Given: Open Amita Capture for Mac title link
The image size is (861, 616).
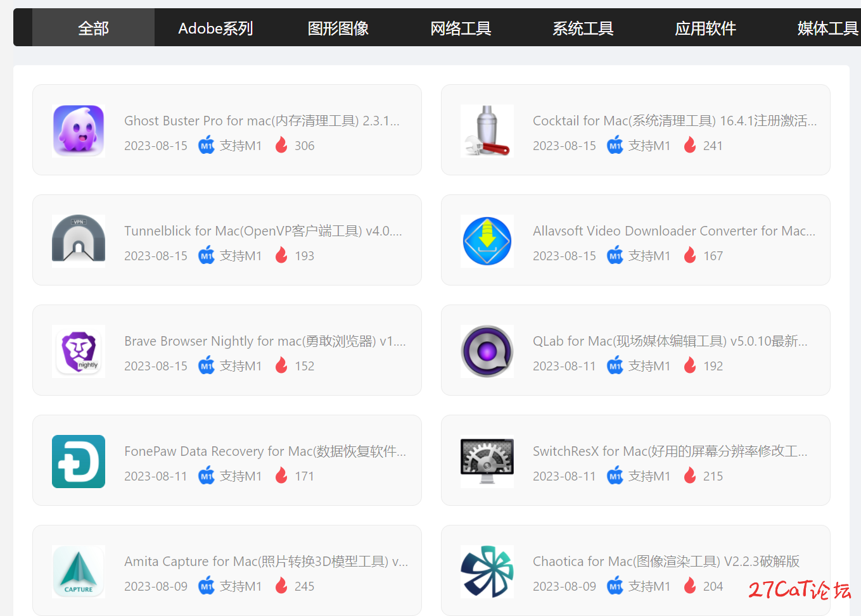Looking at the screenshot, I should coord(266,561).
